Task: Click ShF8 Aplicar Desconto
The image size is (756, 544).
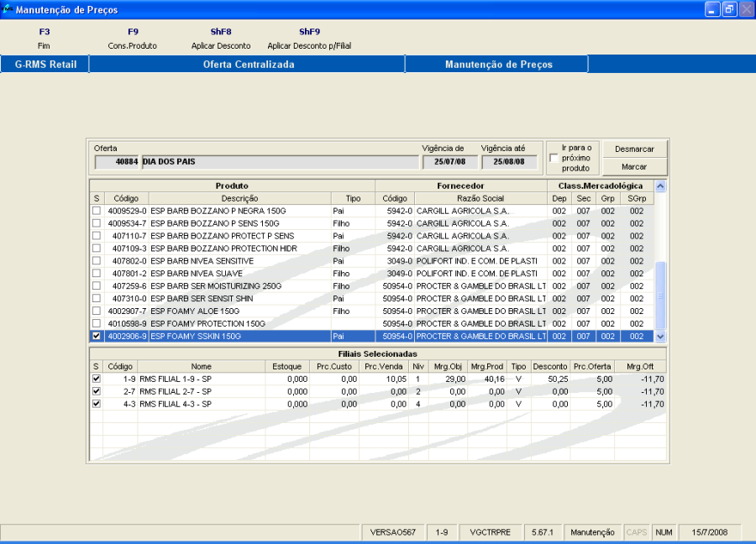Action: (x=221, y=39)
